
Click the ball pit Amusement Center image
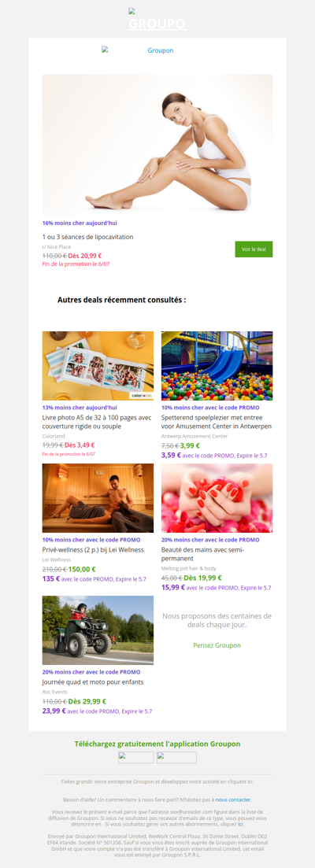217,366
